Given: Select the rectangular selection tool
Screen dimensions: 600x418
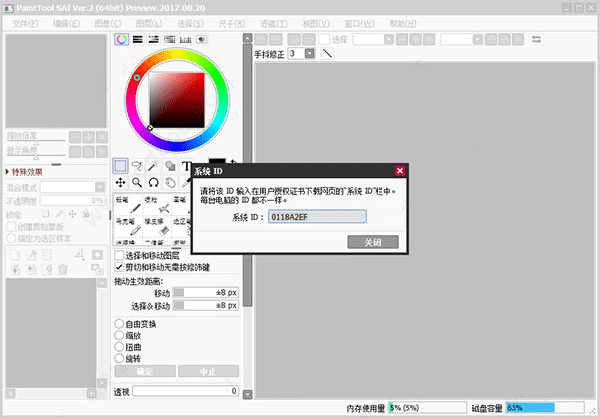Looking at the screenshot, I should (x=121, y=166).
